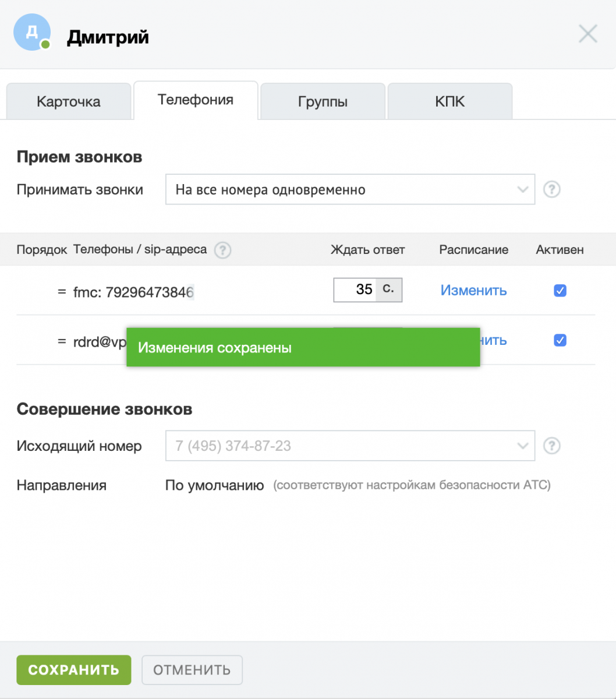This screenshot has height=699, width=616.
Task: Expand the Принимать звонки dropdown
Action: (x=349, y=189)
